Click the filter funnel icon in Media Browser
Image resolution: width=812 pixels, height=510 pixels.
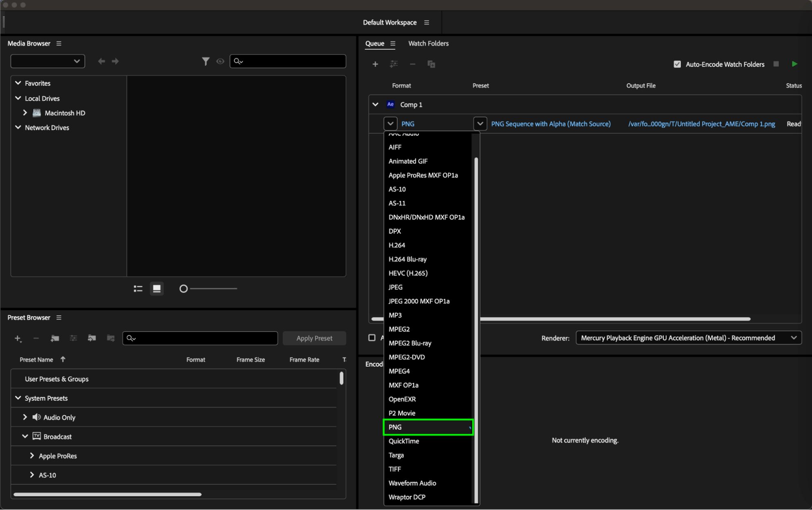click(x=206, y=61)
